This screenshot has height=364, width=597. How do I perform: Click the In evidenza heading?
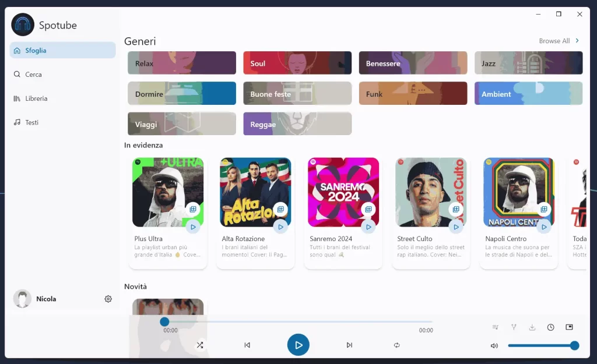pos(143,145)
